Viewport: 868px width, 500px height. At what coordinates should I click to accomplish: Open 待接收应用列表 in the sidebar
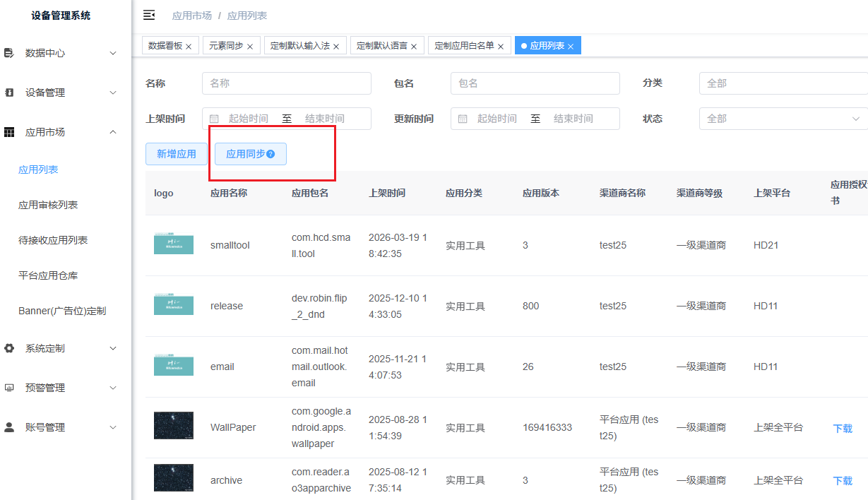pyautogui.click(x=53, y=240)
